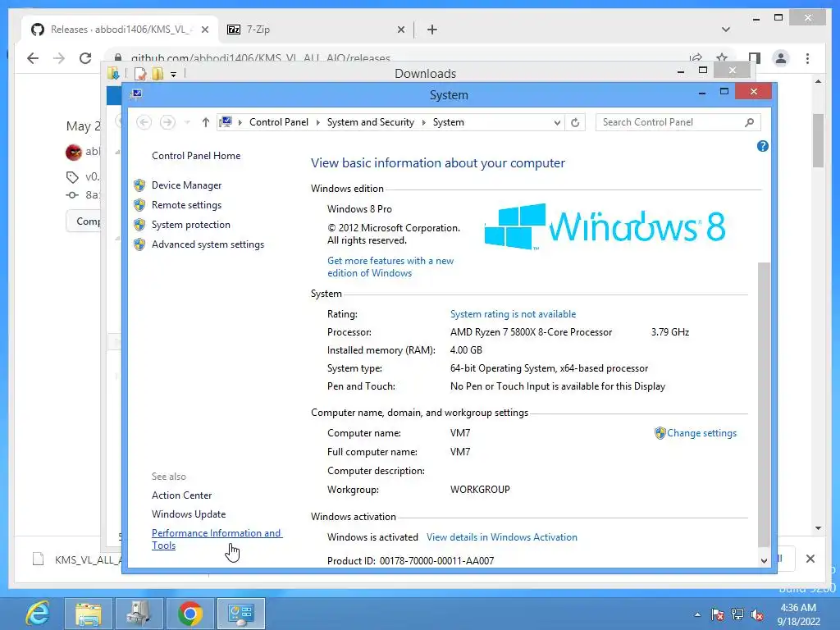This screenshot has height=630, width=840.
Task: Open Chrome profile avatar menu
Action: tap(781, 58)
